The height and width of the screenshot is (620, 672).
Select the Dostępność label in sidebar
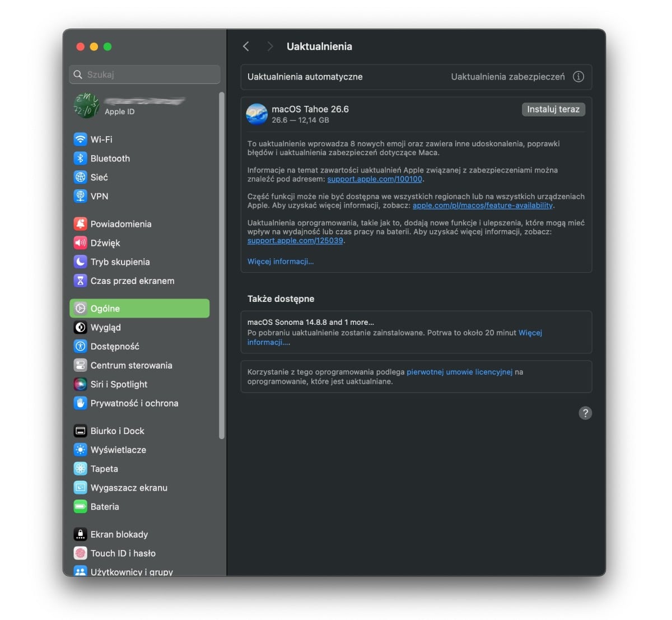coord(115,347)
